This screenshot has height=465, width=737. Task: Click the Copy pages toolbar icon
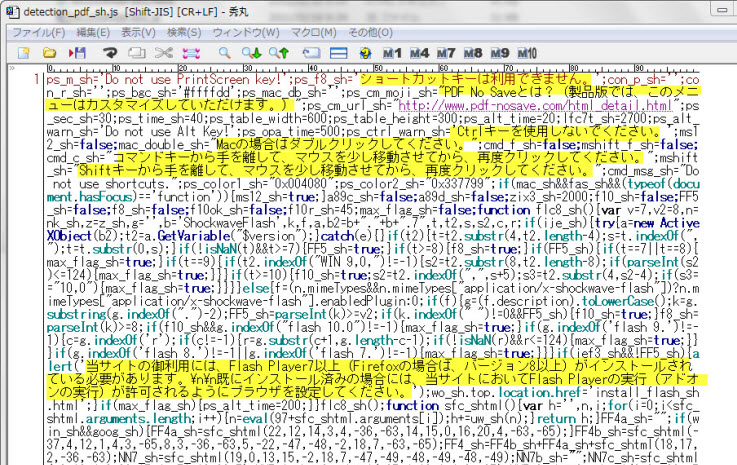point(137,53)
